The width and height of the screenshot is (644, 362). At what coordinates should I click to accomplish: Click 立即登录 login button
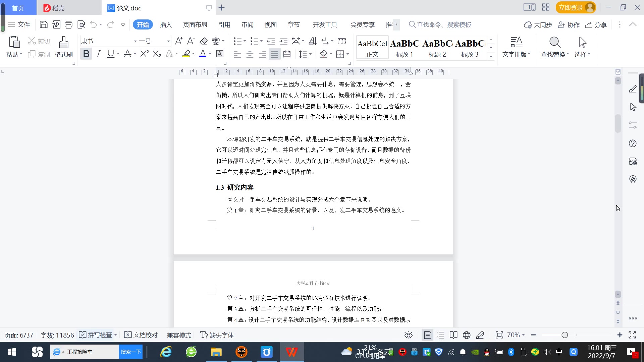point(576,7)
